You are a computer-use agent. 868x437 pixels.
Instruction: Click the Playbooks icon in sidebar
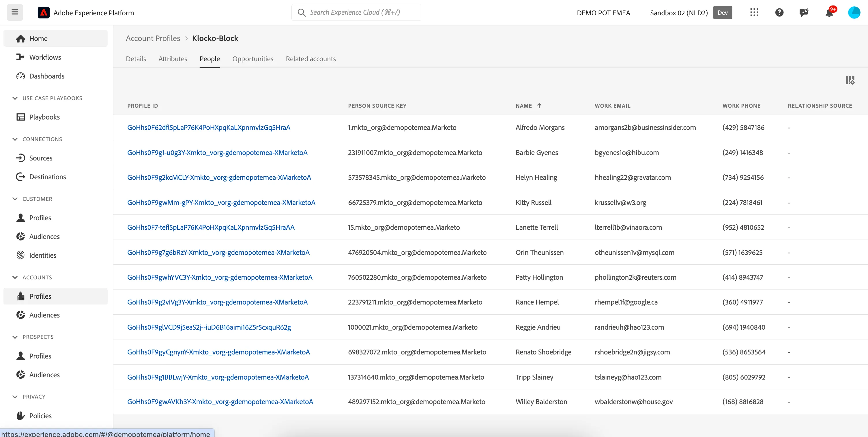[x=20, y=117]
